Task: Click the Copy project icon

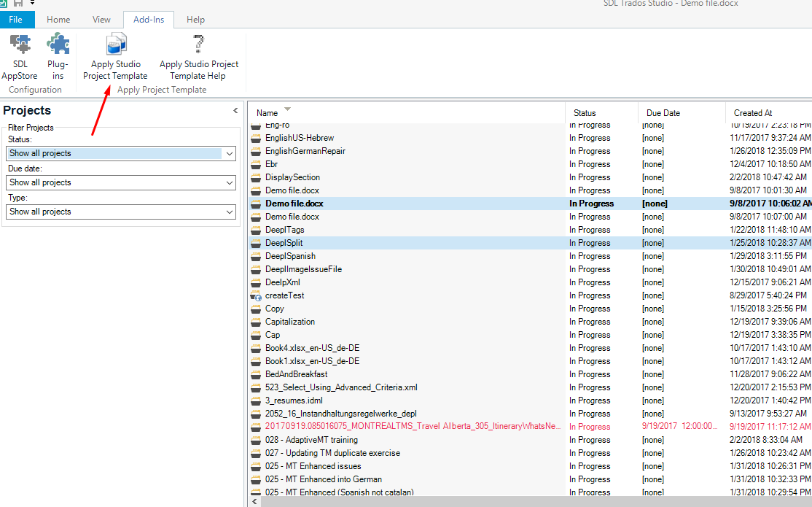Action: pyautogui.click(x=256, y=309)
